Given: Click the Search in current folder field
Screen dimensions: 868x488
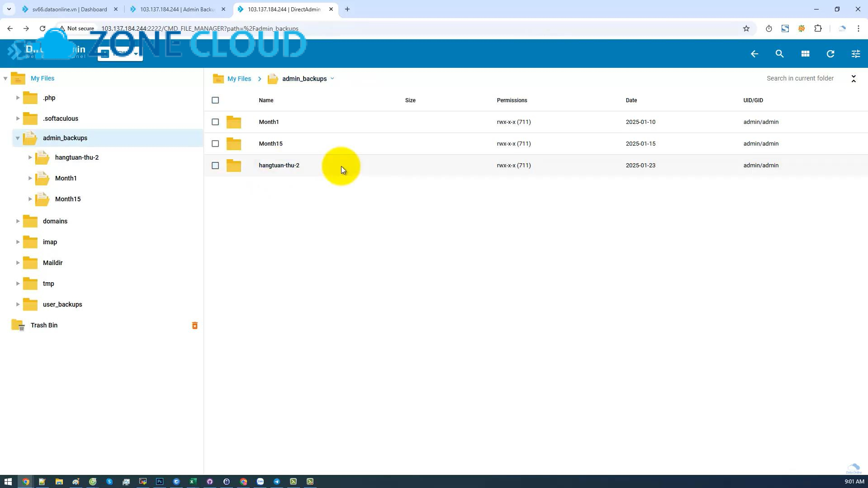Looking at the screenshot, I should (x=800, y=79).
